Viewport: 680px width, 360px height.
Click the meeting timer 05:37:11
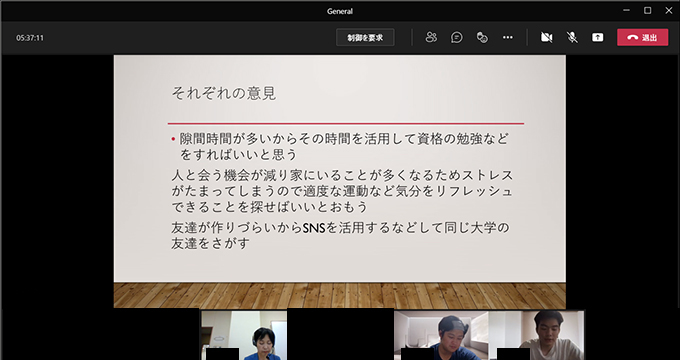pyautogui.click(x=30, y=38)
